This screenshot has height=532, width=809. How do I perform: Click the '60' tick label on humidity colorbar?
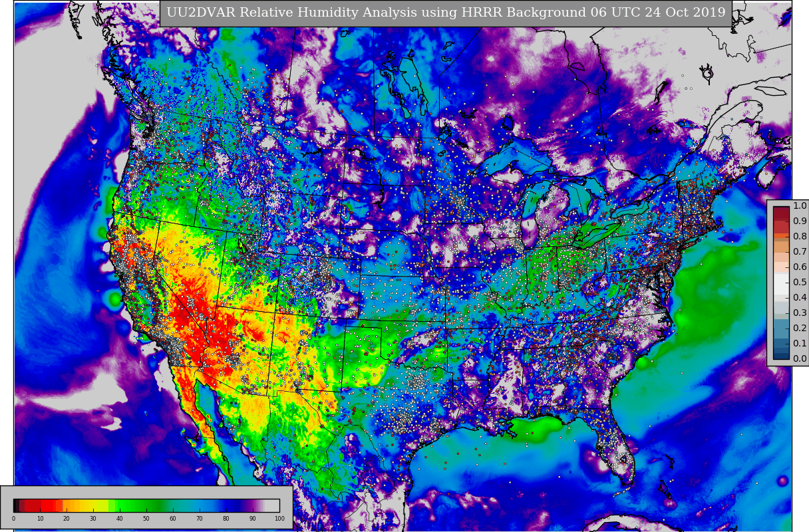coord(173,519)
